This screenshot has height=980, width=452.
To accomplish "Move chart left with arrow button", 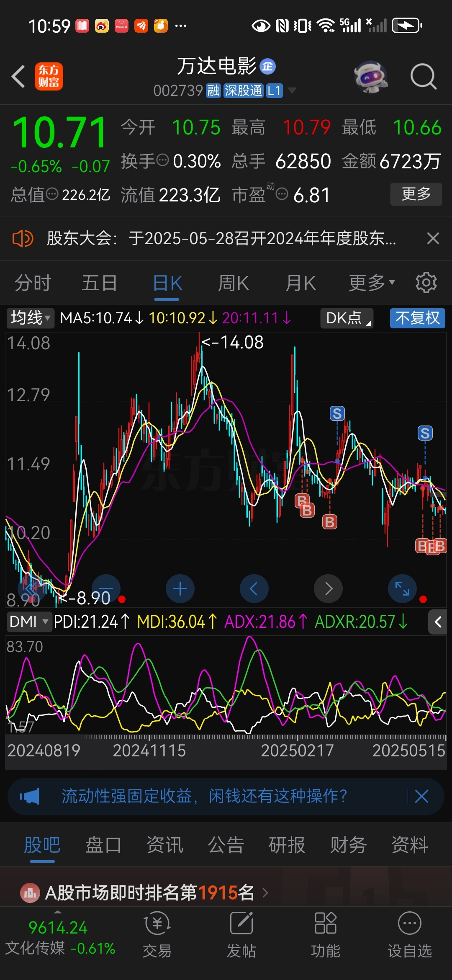I will tap(254, 589).
